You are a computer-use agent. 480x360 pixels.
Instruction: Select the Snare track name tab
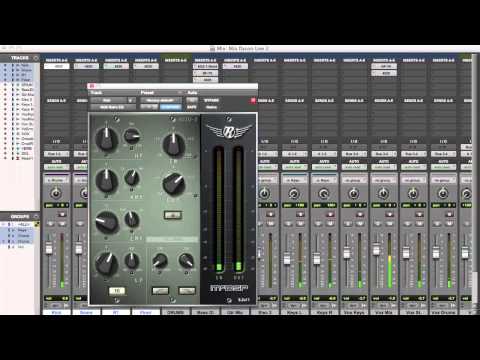pyautogui.click(x=86, y=313)
